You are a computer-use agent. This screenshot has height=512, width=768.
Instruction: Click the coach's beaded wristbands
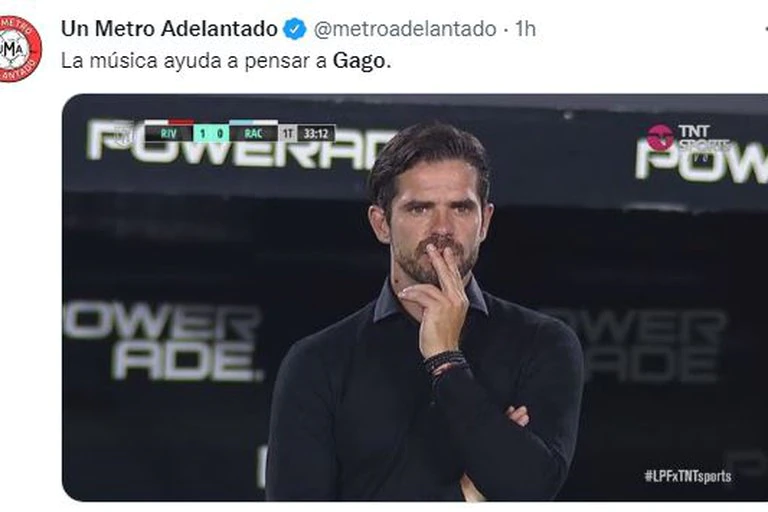[446, 364]
